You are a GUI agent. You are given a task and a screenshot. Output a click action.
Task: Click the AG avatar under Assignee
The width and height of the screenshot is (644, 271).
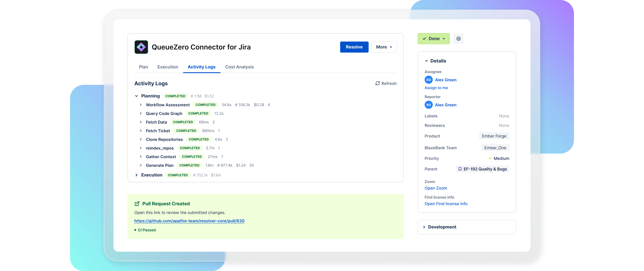coord(428,80)
